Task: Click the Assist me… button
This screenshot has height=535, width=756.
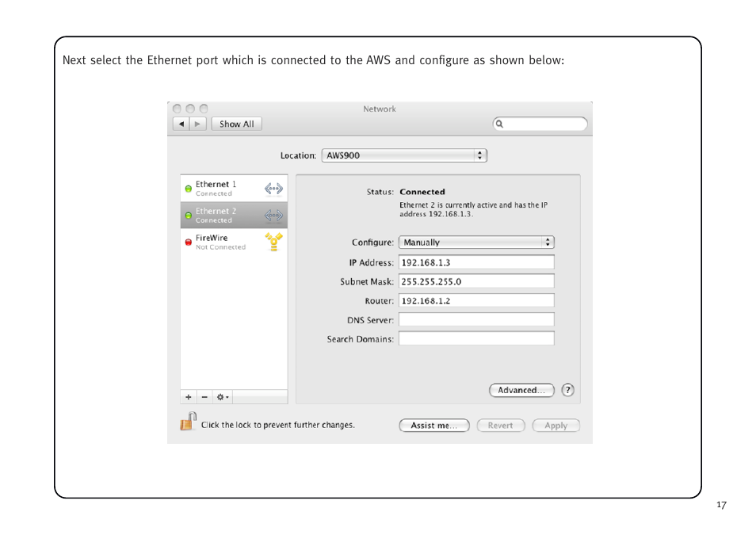Action: click(x=434, y=426)
